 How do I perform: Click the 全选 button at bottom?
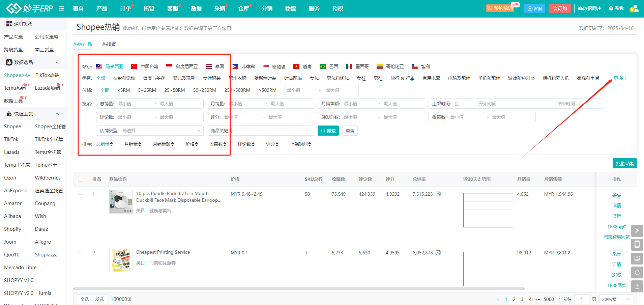(x=85, y=299)
